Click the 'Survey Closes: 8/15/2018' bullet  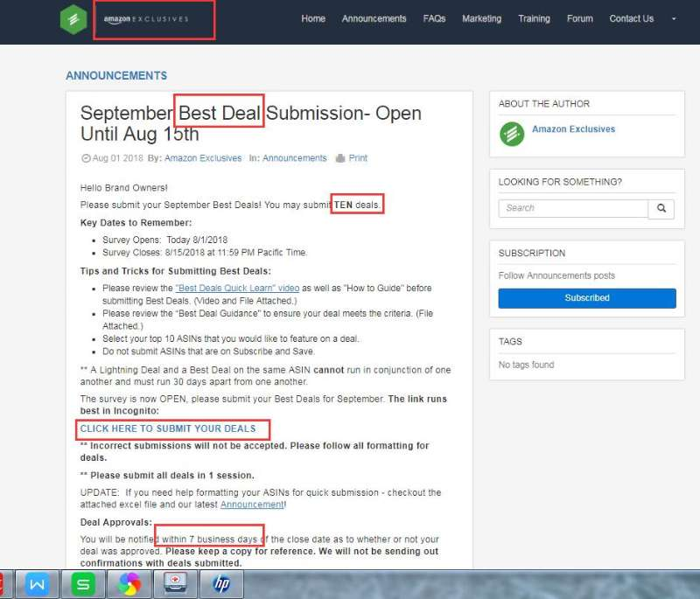205,253
